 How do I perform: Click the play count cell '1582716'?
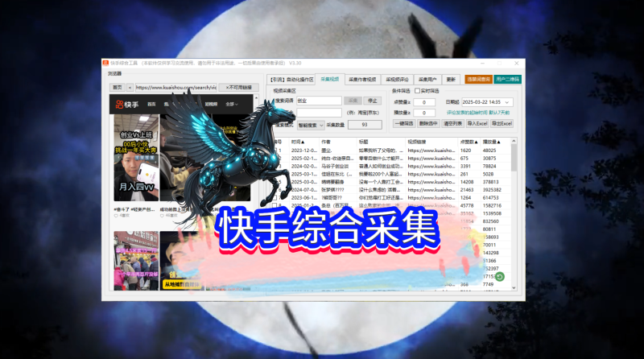coord(492,205)
